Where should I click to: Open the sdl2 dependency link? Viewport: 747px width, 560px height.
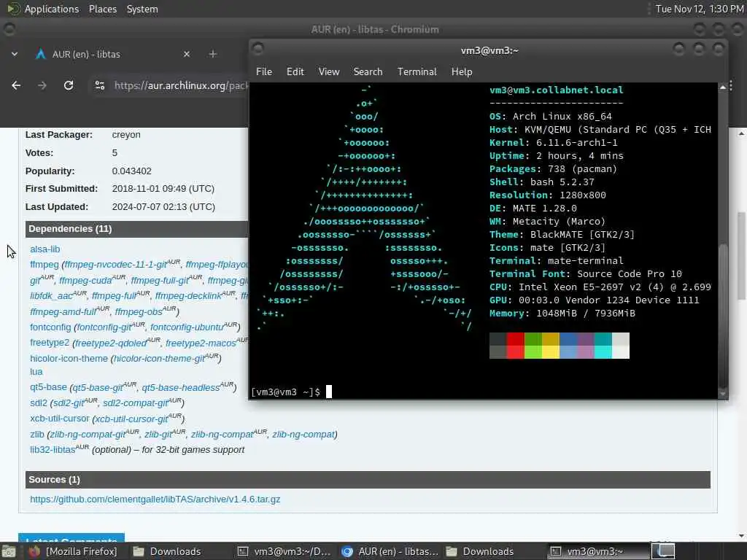pyautogui.click(x=39, y=402)
